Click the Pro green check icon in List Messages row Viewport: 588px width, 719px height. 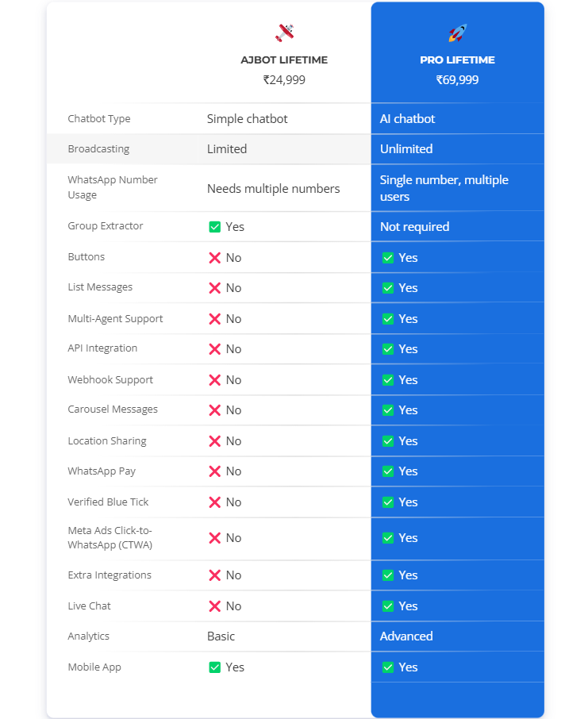point(388,288)
